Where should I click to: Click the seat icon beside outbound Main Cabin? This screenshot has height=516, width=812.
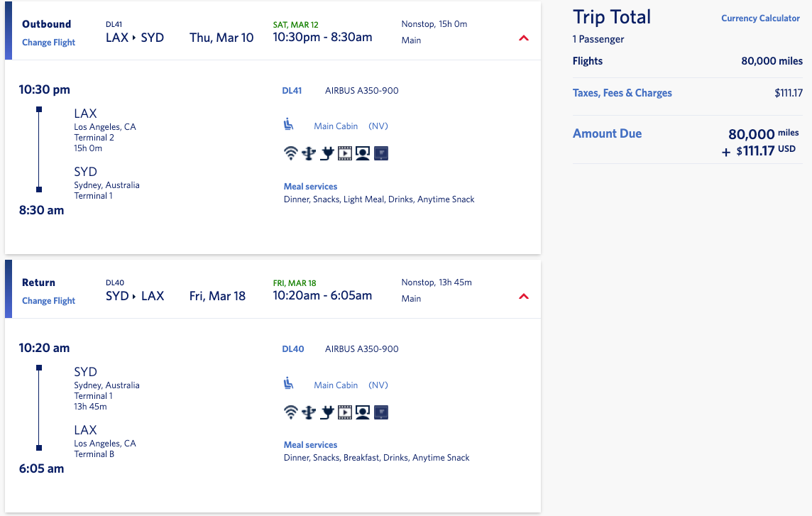[288, 125]
